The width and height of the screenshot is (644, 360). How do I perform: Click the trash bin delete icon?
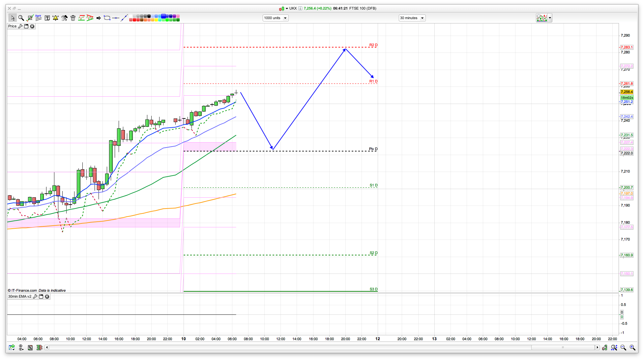[x=73, y=18]
